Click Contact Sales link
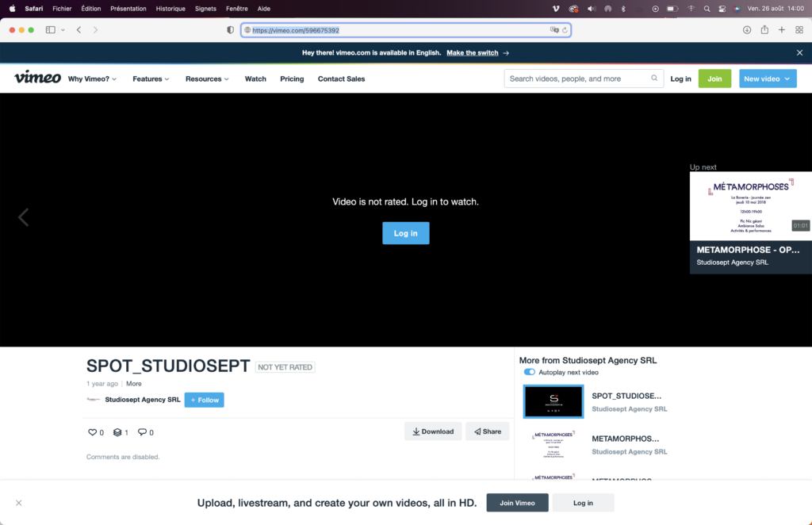Viewport: 812px width, 525px height. point(341,79)
